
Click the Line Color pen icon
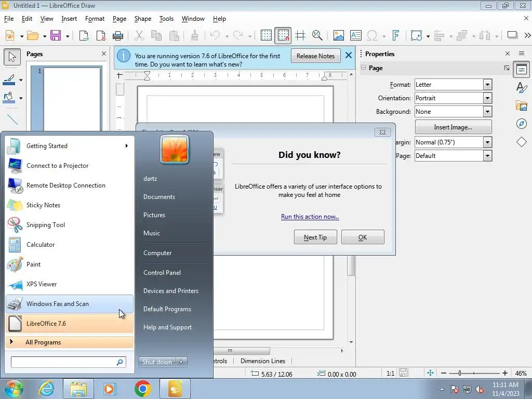(x=9, y=79)
